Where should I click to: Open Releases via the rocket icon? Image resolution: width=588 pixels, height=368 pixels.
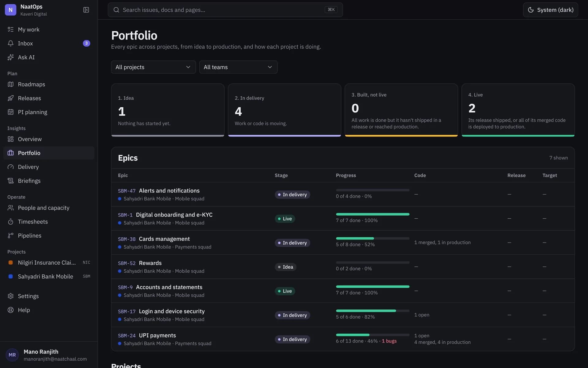click(10, 98)
